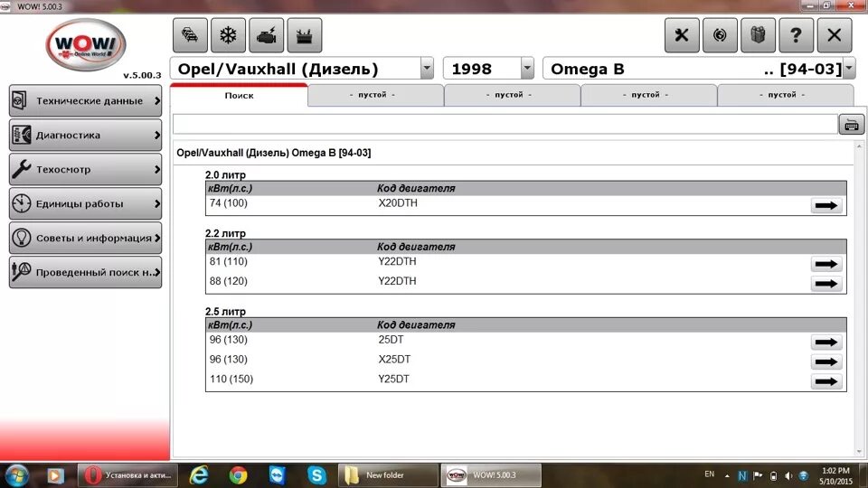Viewport: 868px width, 488px height.
Task: Open Opera taskbar window Установка и акти...
Action: click(128, 475)
